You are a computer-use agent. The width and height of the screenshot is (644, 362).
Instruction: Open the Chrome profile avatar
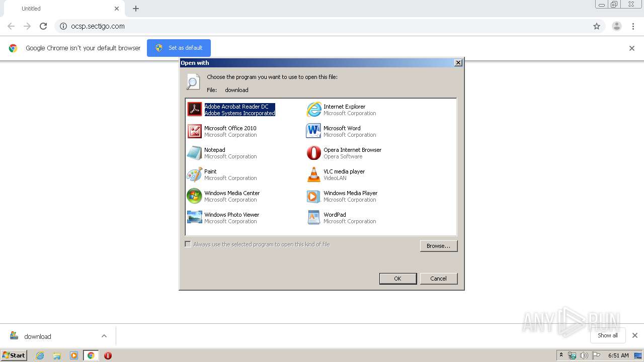[617, 26]
